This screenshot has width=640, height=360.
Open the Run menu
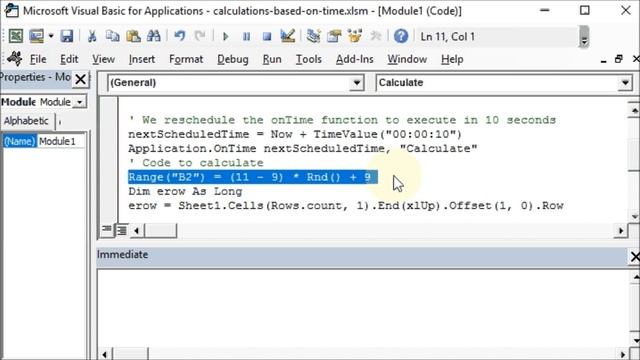[272, 59]
